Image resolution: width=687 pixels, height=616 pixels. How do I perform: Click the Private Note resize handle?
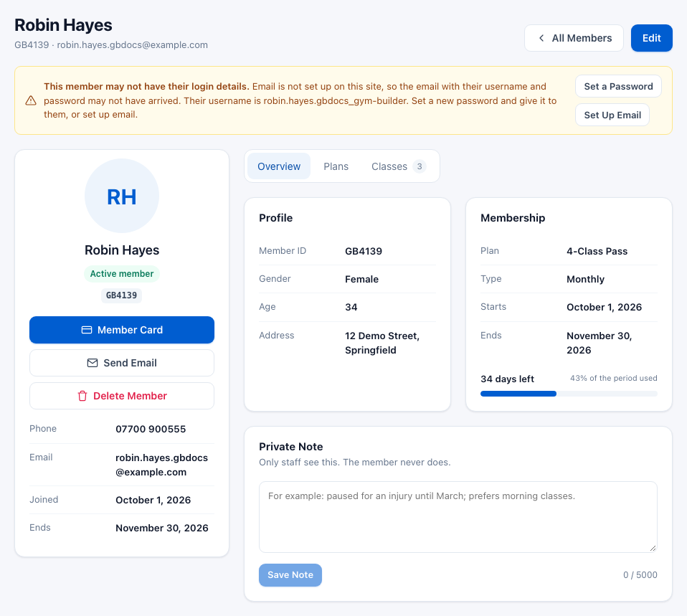653,548
